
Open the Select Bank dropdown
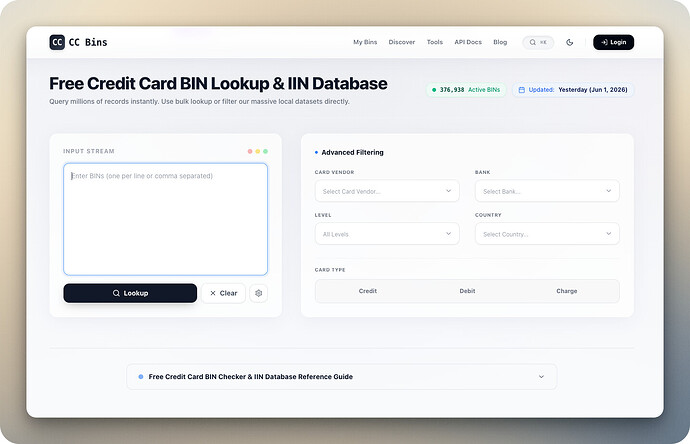[547, 191]
